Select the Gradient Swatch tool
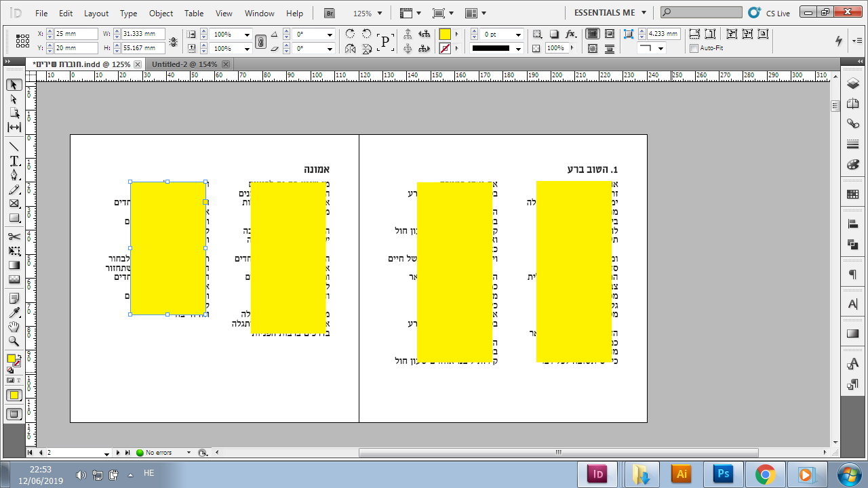The width and height of the screenshot is (868, 488). click(14, 266)
